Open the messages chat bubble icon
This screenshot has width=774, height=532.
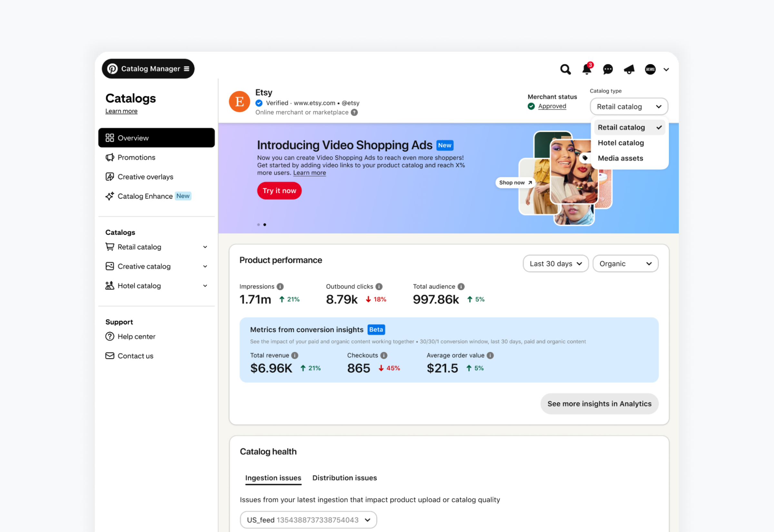[608, 69]
